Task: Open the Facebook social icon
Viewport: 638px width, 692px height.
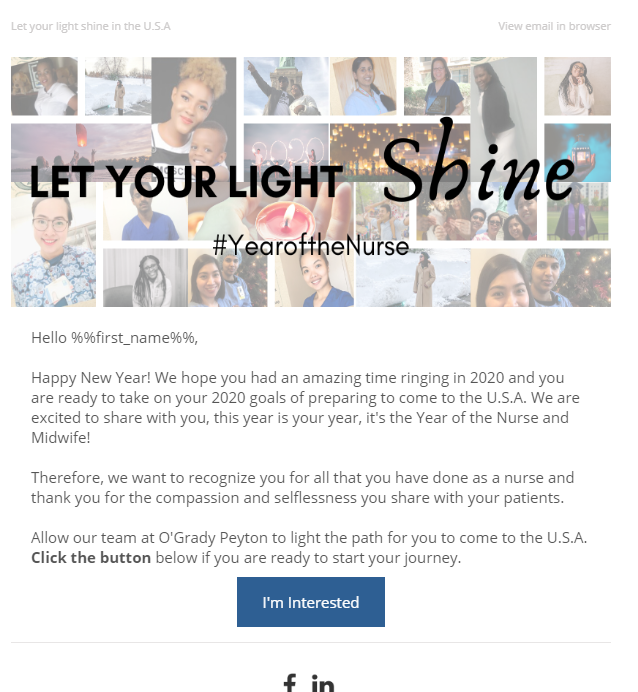Action: point(289,684)
